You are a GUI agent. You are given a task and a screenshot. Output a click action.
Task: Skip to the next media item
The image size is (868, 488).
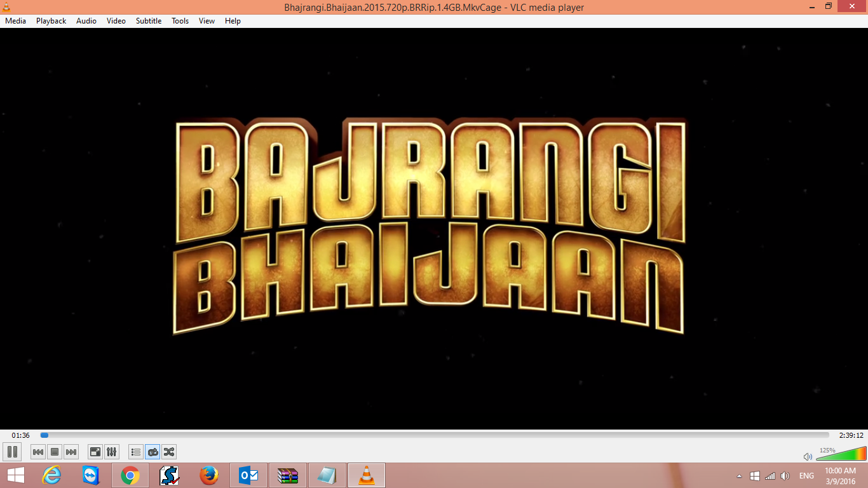point(71,452)
